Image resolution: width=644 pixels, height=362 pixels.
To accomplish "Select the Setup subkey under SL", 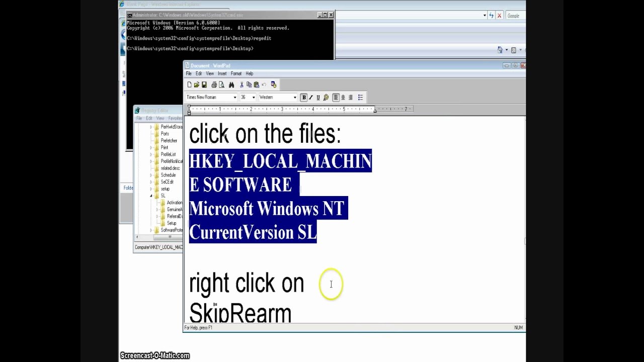I will (172, 223).
